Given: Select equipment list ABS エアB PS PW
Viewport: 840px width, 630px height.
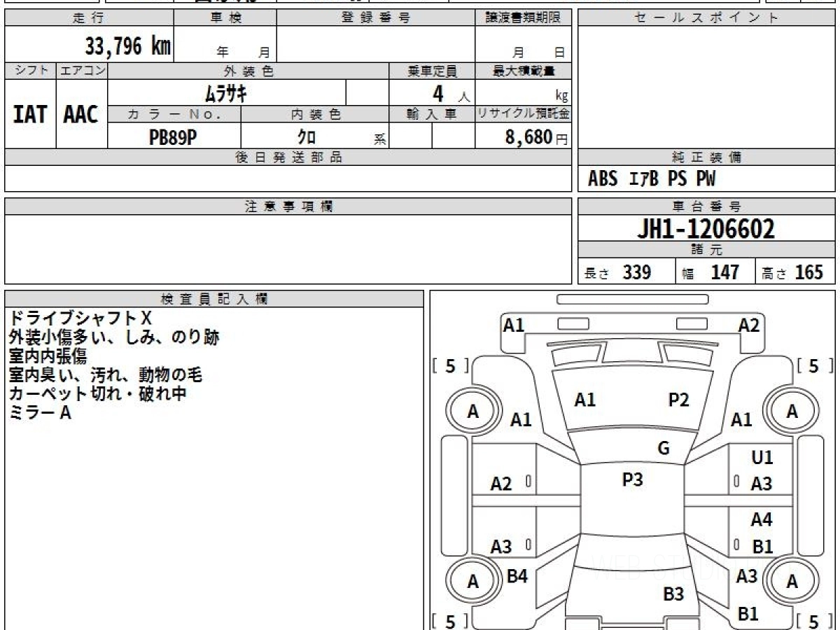Looking at the screenshot, I should tap(652, 179).
